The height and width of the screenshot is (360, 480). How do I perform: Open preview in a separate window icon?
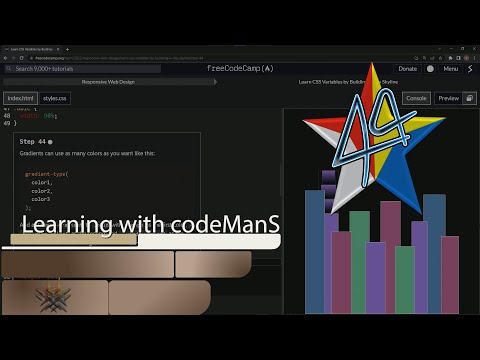pos(470,98)
